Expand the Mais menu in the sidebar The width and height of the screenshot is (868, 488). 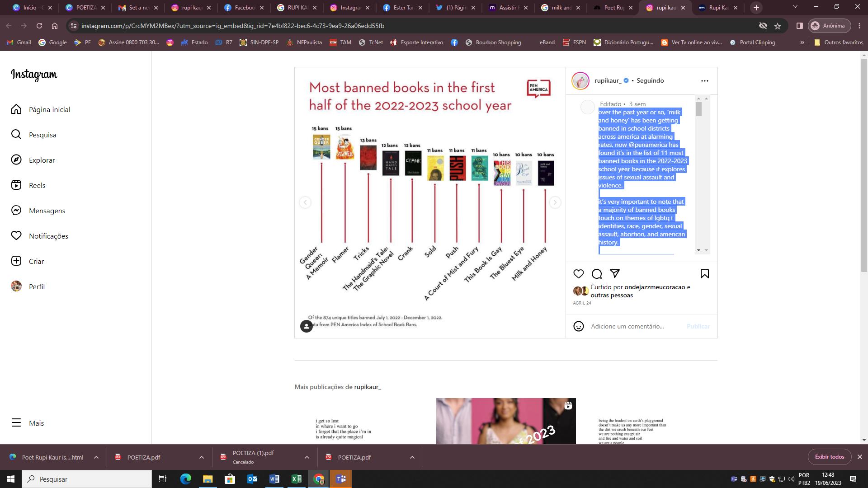click(36, 423)
